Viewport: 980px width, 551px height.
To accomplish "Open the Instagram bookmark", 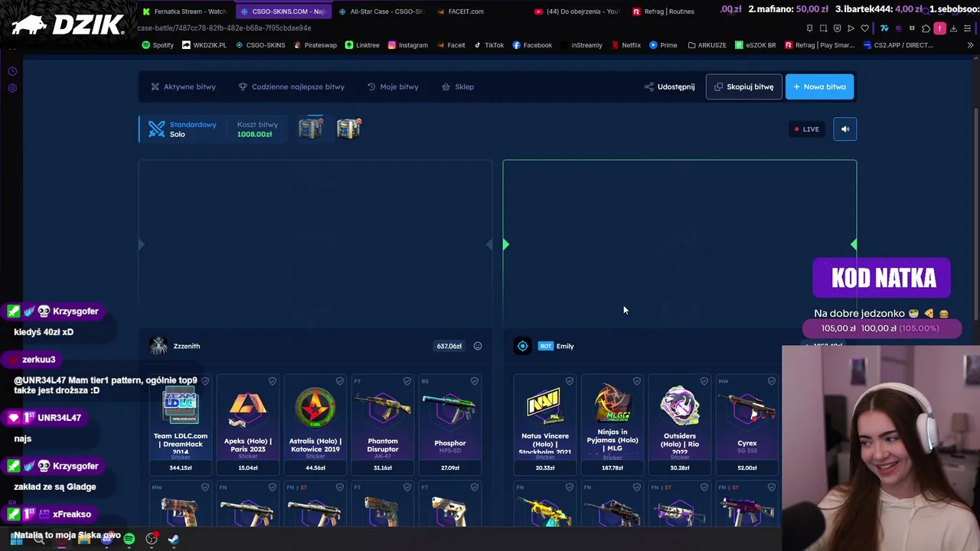I will pyautogui.click(x=408, y=45).
